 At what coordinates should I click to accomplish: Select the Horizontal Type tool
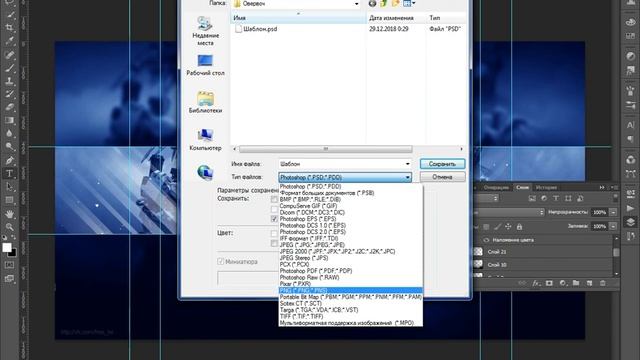9,173
